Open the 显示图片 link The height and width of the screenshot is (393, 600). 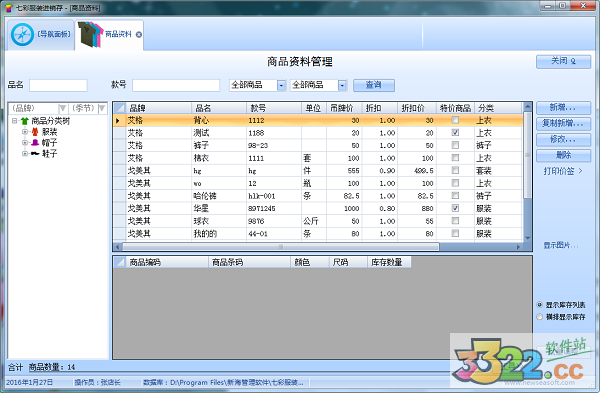pos(561,245)
